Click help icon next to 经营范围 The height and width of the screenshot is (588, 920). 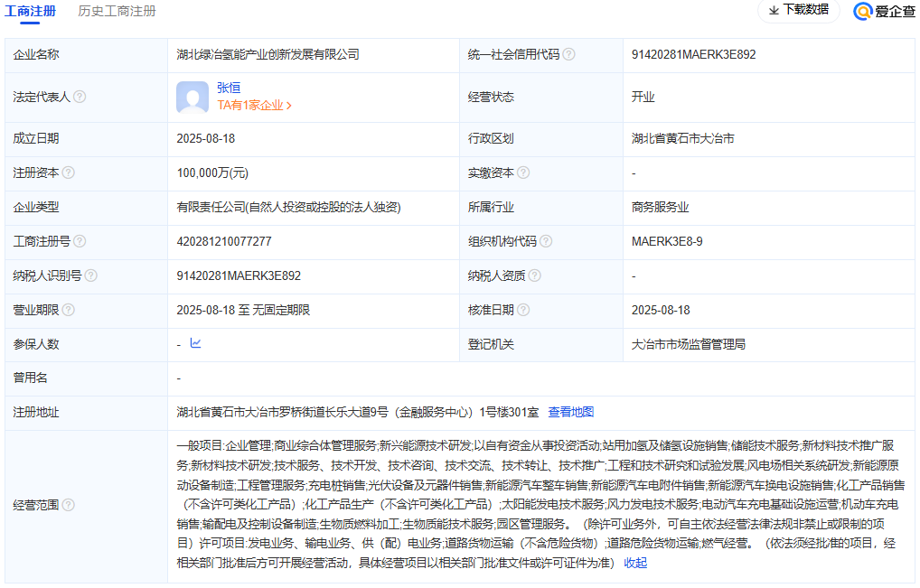(68, 505)
